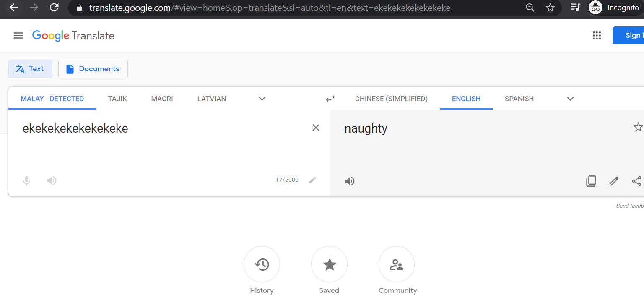Play audio of the source text

pos(52,181)
